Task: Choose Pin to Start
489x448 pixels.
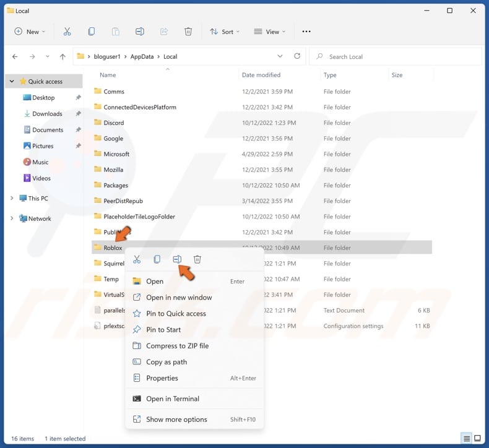Action: 194,330
